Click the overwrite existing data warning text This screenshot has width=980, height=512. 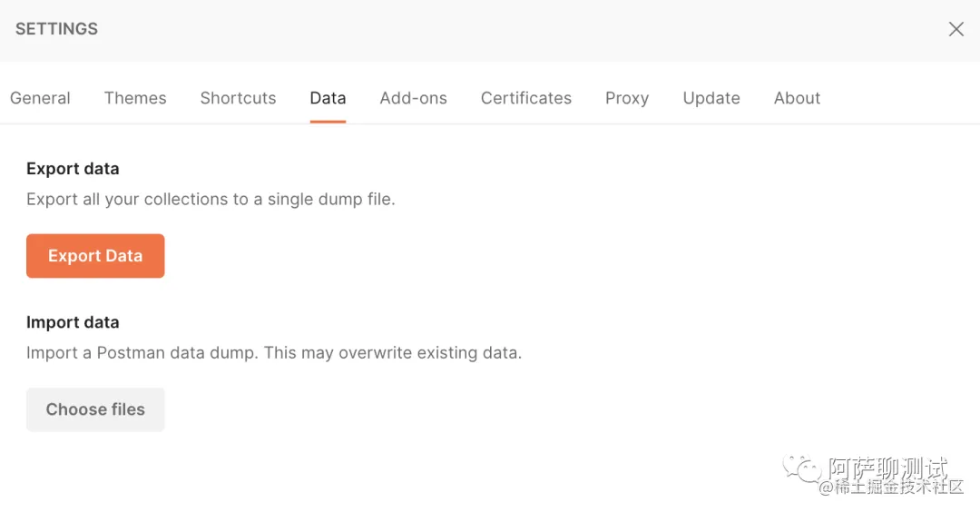click(x=274, y=353)
